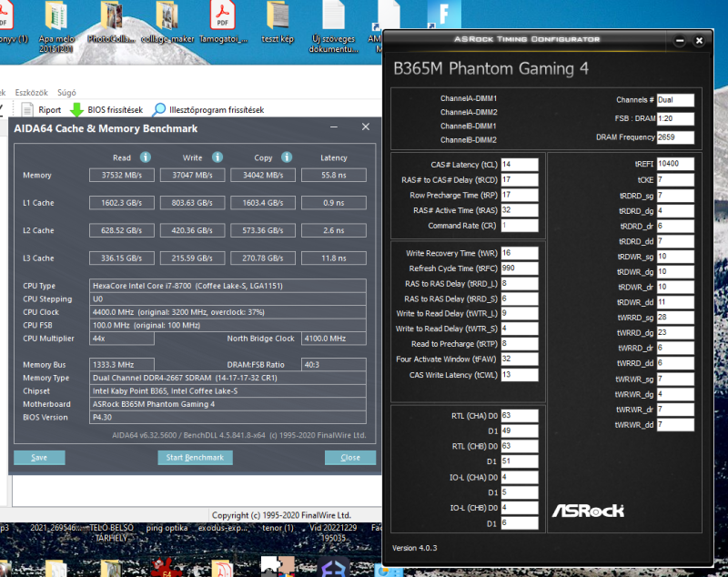Screen dimensions: 728x577
Task: Open the Eszközök menu
Action: pos(31,93)
